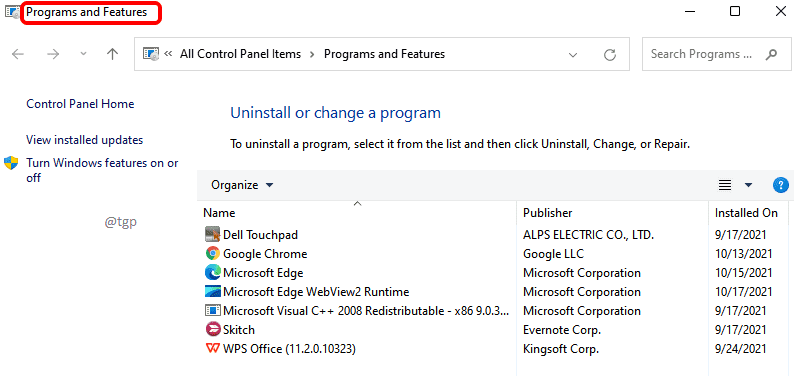The image size is (794, 376).
Task: Click Programs and Features breadcrumb
Action: [384, 54]
